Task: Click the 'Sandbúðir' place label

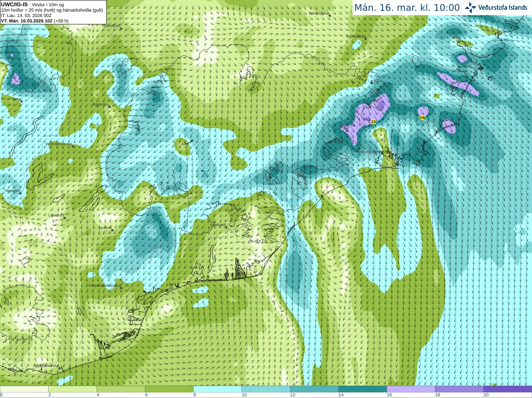Action: click(x=111, y=26)
